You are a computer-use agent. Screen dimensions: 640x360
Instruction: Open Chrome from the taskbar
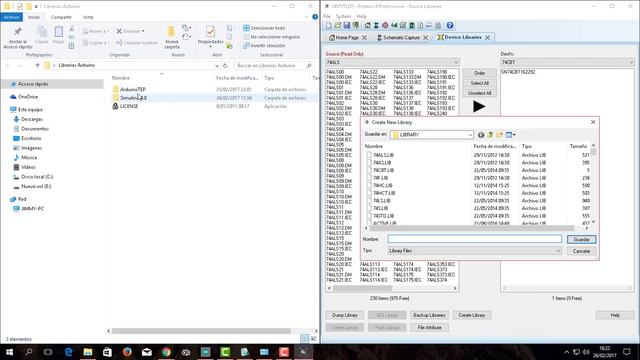tap(166, 352)
